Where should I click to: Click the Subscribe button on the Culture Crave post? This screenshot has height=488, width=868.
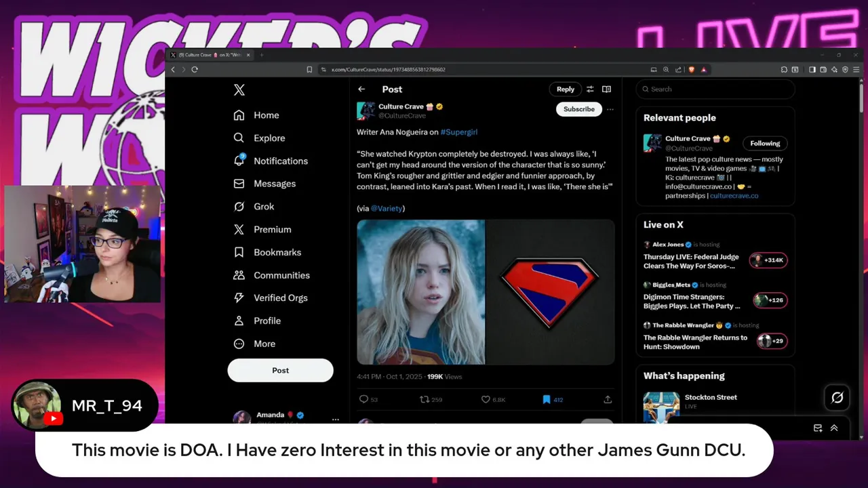coord(579,109)
